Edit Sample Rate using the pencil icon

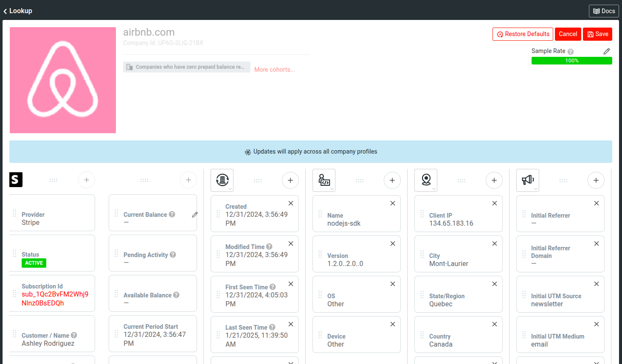pyautogui.click(x=606, y=51)
